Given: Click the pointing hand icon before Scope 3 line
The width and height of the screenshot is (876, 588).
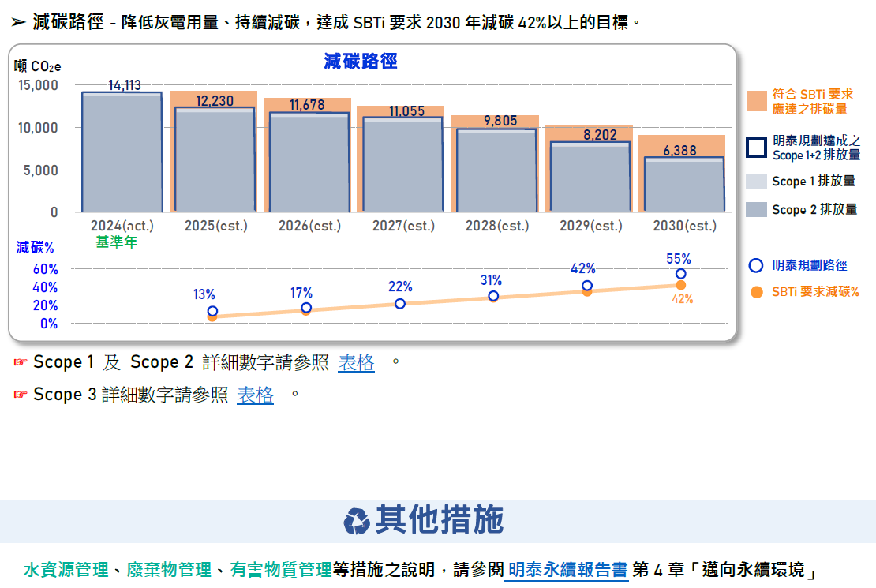Looking at the screenshot, I should [x=20, y=395].
